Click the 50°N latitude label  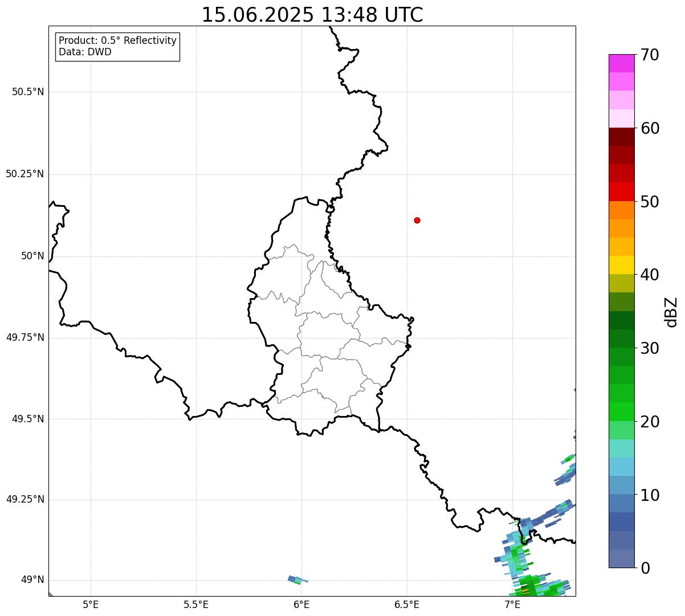(x=32, y=256)
